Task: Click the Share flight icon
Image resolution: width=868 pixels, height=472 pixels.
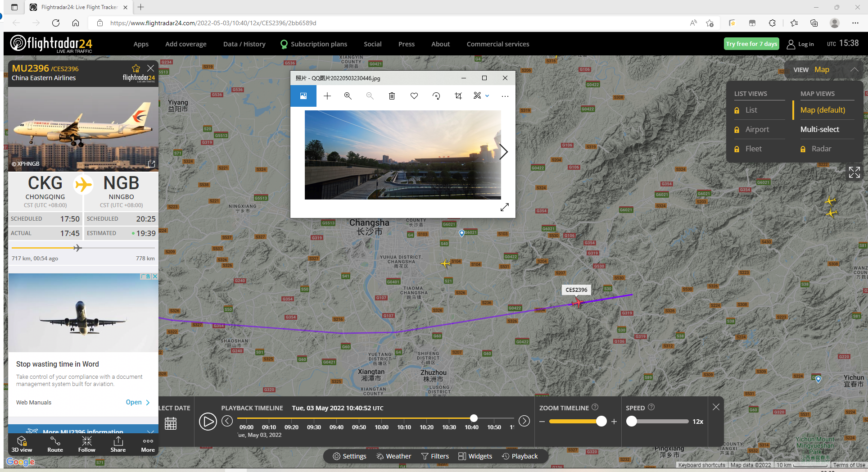Action: click(x=118, y=441)
